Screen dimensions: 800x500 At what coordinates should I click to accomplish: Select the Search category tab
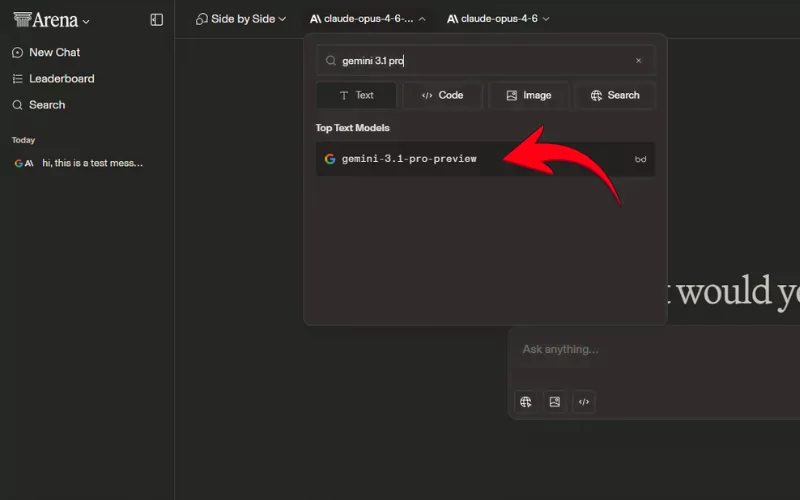pos(615,95)
